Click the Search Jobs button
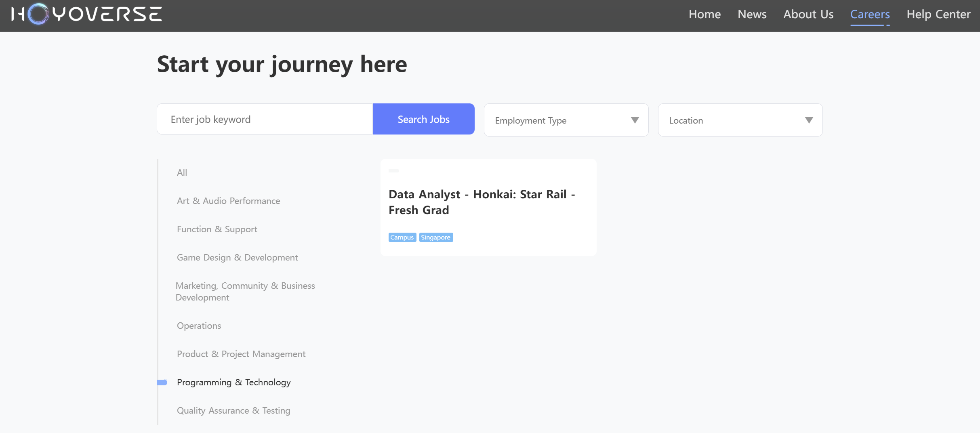 423,119
